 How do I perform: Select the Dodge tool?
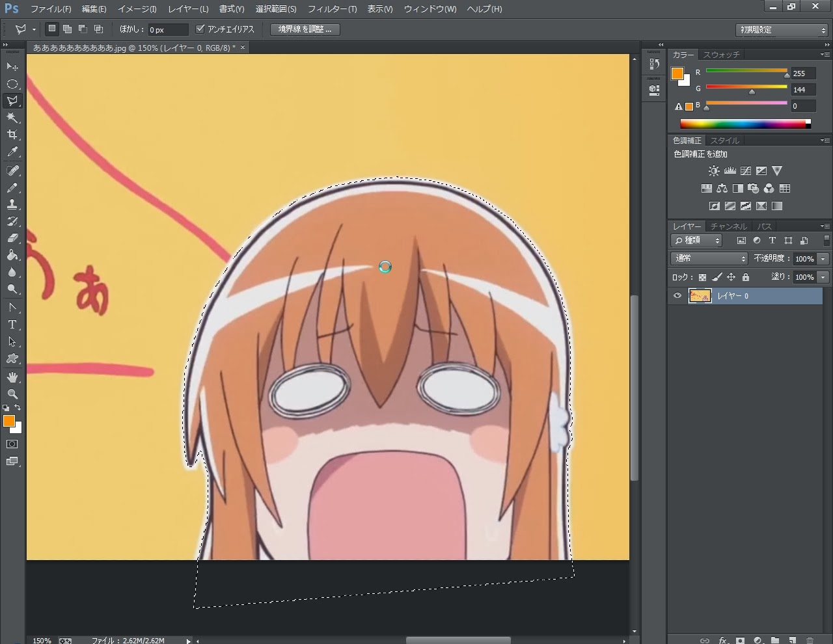coord(12,289)
